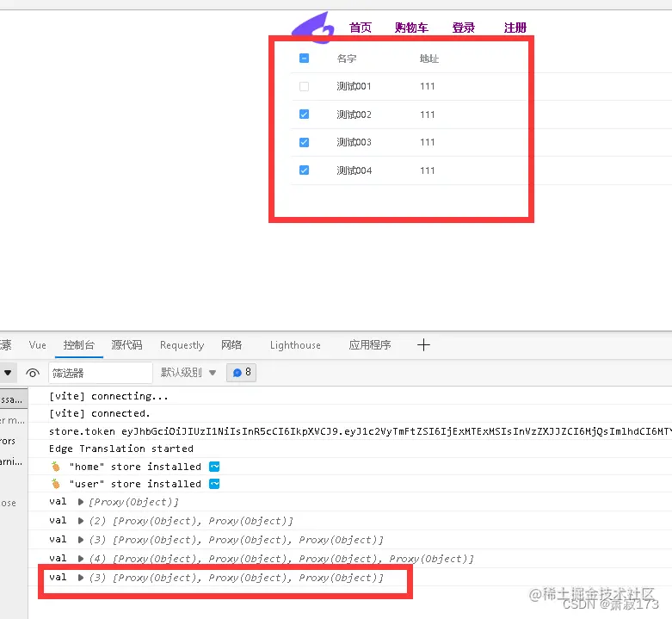This screenshot has height=619, width=672.
Task: Switch to the Vue devtools tab
Action: click(37, 345)
